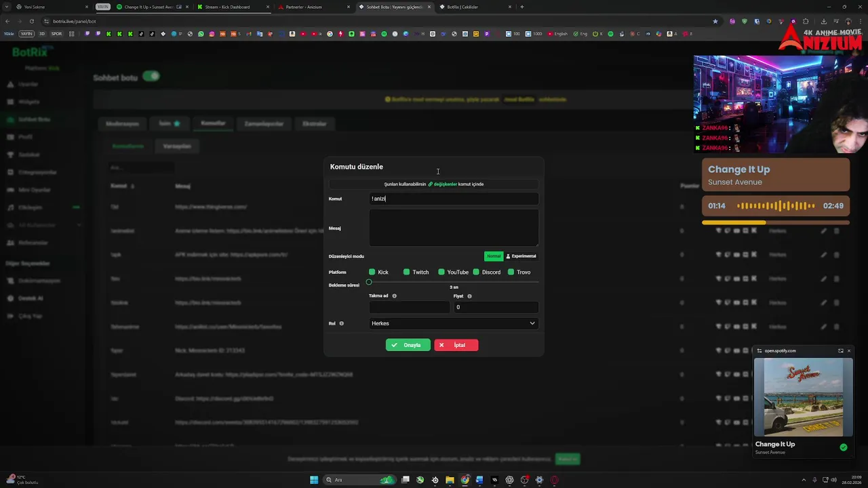Toggle the Trovo platform checkbox

(x=511, y=272)
